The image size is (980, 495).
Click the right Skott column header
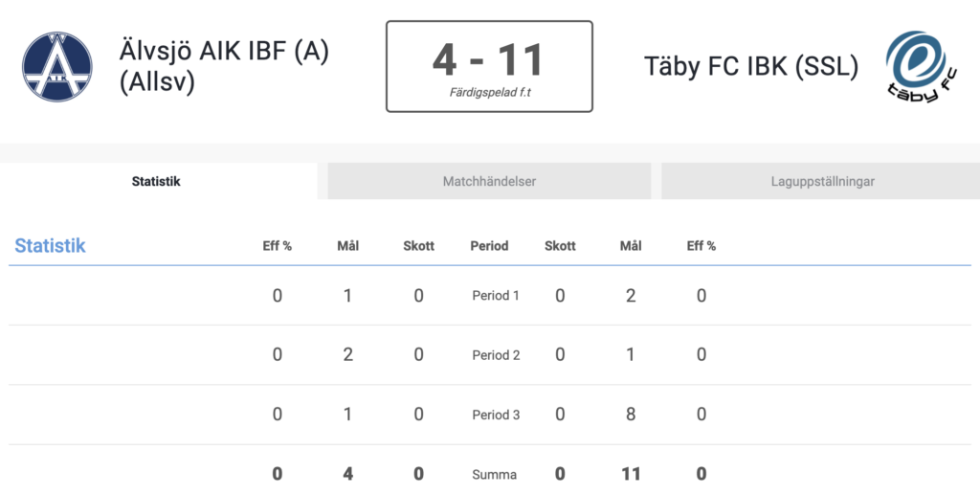[x=560, y=246]
